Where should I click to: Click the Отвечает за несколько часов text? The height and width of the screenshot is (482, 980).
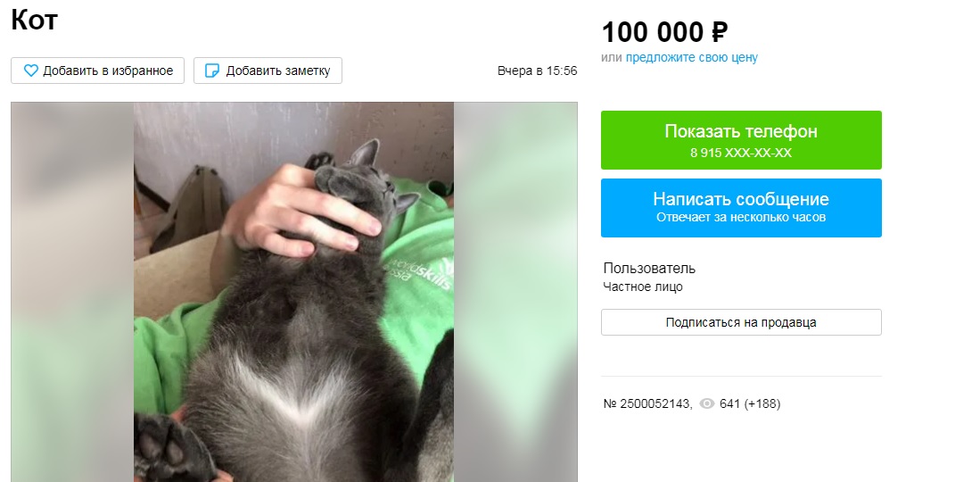tap(741, 218)
